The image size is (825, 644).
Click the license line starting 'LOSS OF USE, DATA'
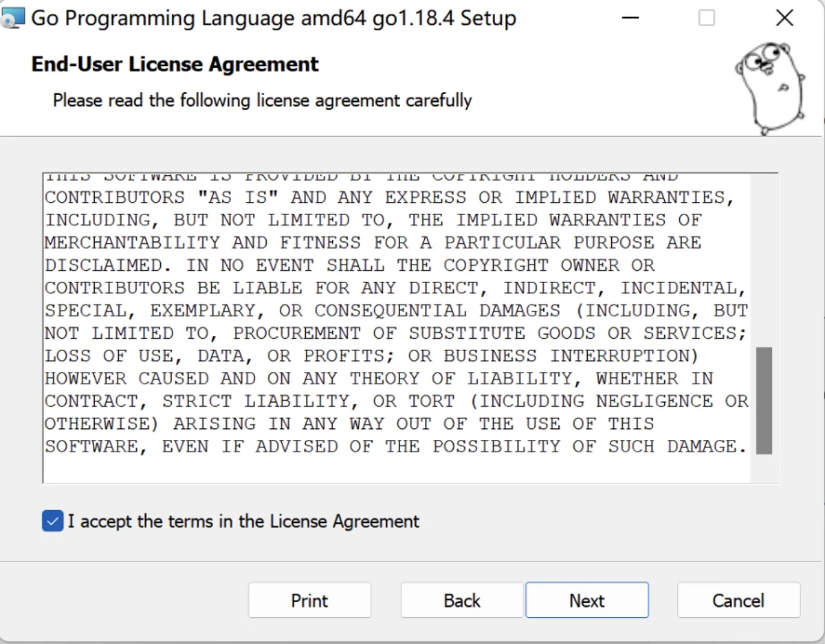pyautogui.click(x=372, y=356)
